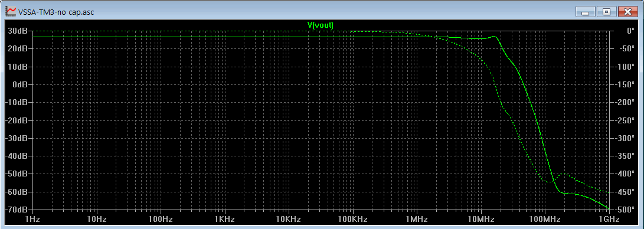Click the -150° phase axis label
This screenshot has width=644, height=229.
click(625, 84)
